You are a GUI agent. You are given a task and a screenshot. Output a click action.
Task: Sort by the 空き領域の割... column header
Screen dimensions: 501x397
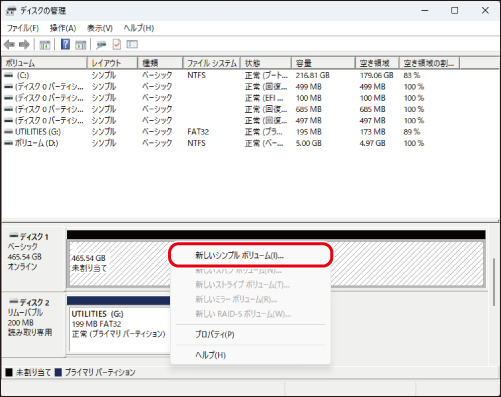429,63
